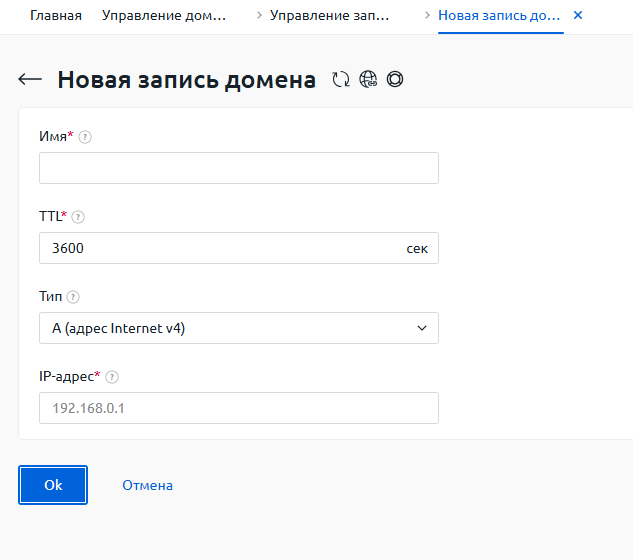Open the help tooltip icon beside Тип

[x=73, y=297]
